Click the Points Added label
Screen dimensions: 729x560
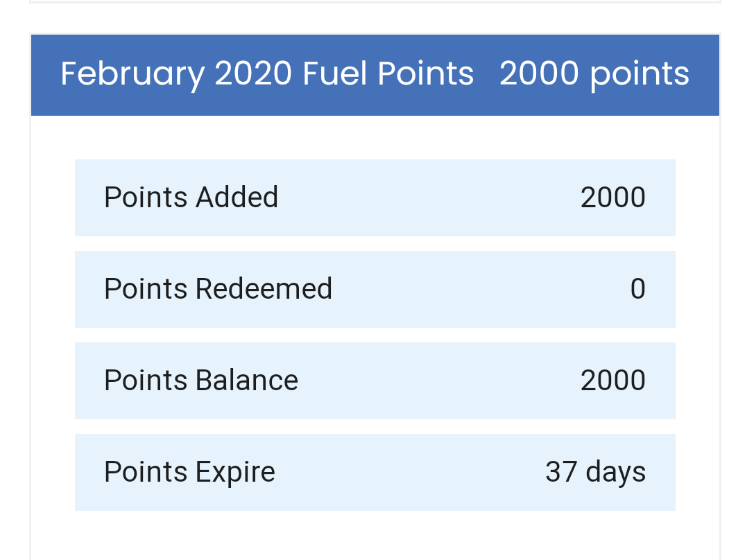[191, 197]
